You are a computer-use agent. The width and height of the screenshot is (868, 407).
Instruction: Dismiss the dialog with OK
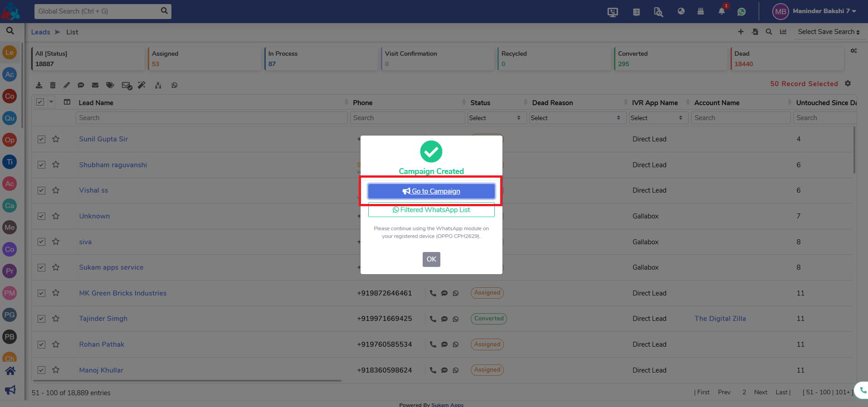[x=431, y=259]
